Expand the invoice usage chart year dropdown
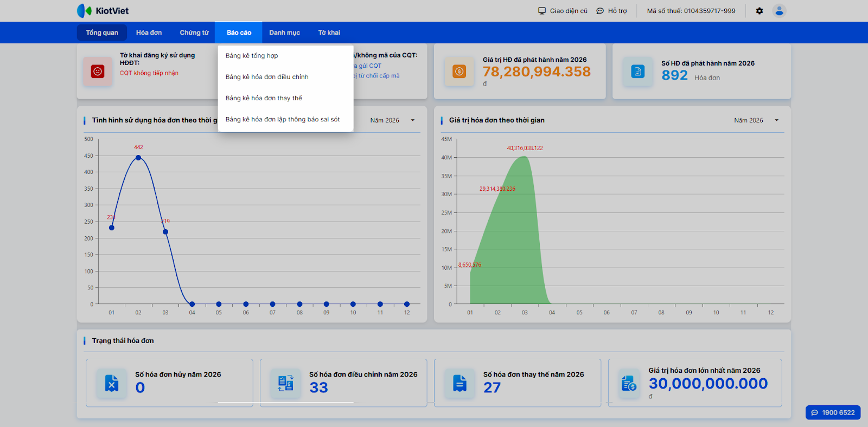The height and width of the screenshot is (427, 868). coord(392,120)
